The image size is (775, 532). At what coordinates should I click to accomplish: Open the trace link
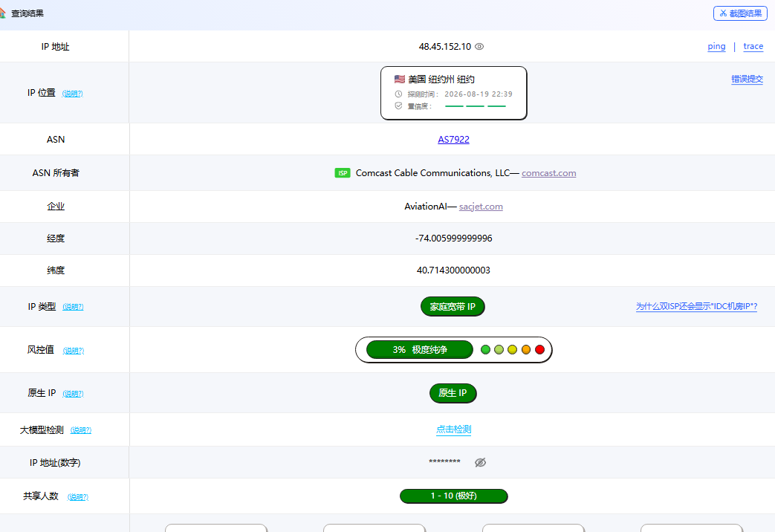[x=753, y=46]
